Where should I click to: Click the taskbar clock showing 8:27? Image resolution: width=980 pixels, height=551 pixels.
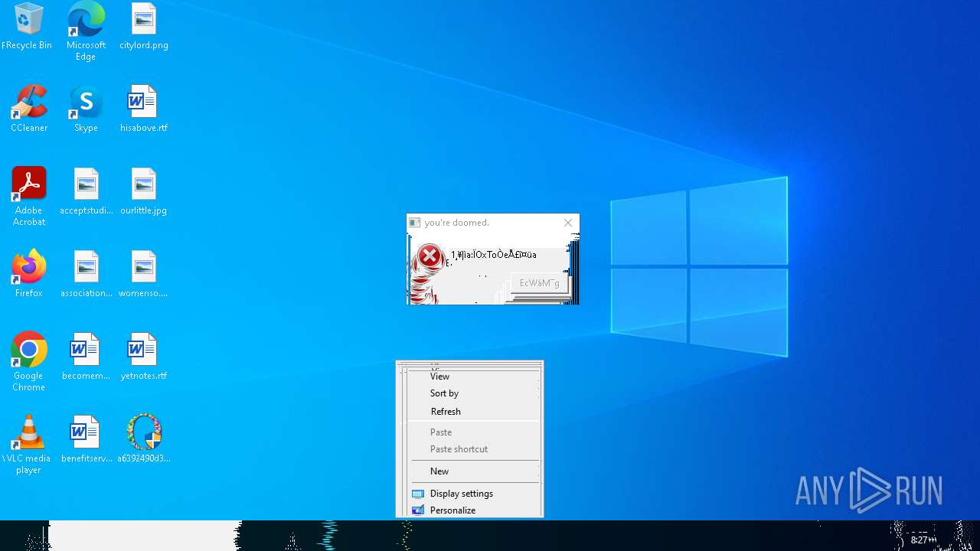click(x=923, y=540)
